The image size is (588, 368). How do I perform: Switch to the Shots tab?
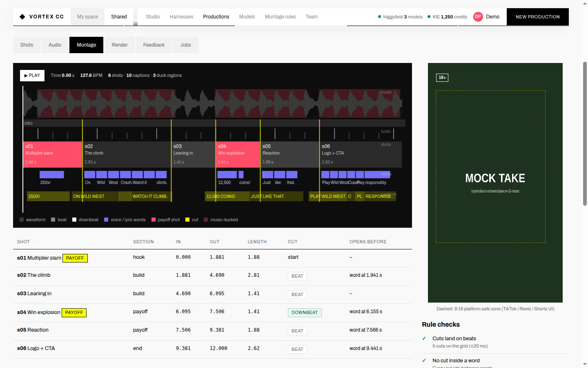[x=27, y=45]
